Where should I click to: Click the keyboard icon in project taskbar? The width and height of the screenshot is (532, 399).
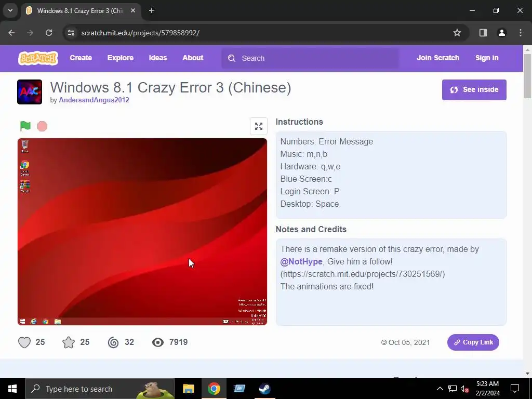click(225, 322)
